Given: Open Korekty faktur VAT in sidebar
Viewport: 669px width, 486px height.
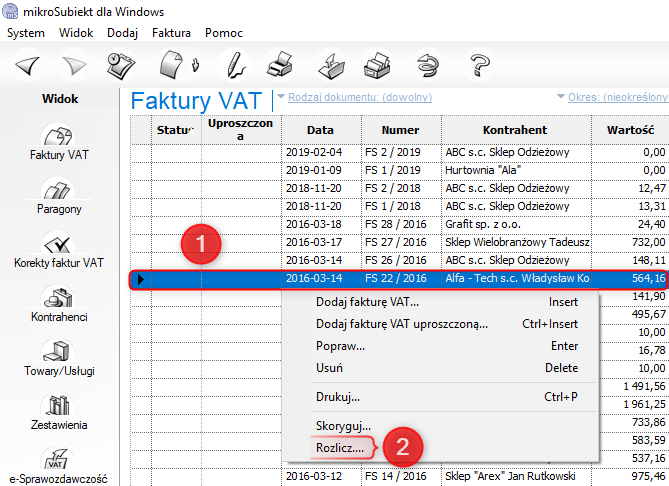Looking at the screenshot, I should 59,252.
